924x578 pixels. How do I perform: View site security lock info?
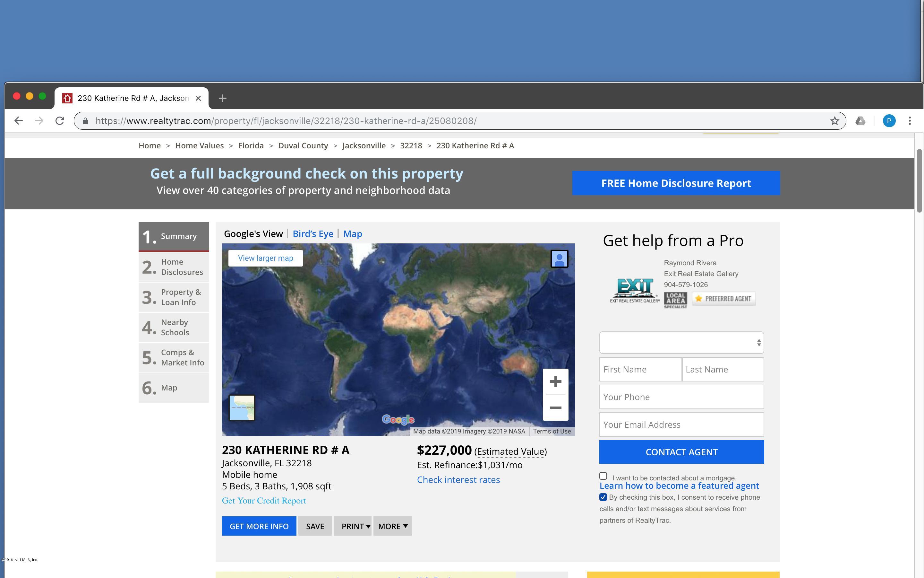[x=86, y=121]
